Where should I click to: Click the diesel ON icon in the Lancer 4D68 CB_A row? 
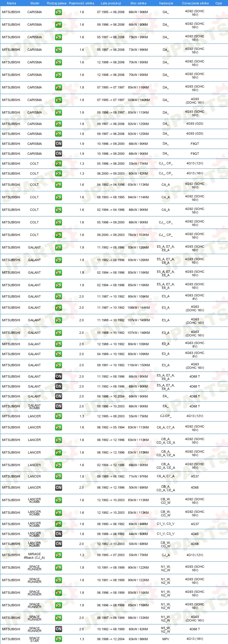coord(59,487)
